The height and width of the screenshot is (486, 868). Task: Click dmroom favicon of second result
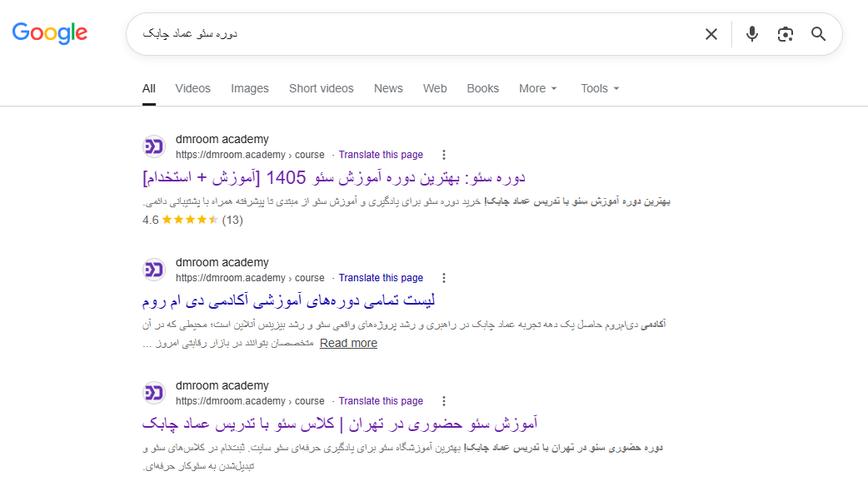pyautogui.click(x=154, y=270)
